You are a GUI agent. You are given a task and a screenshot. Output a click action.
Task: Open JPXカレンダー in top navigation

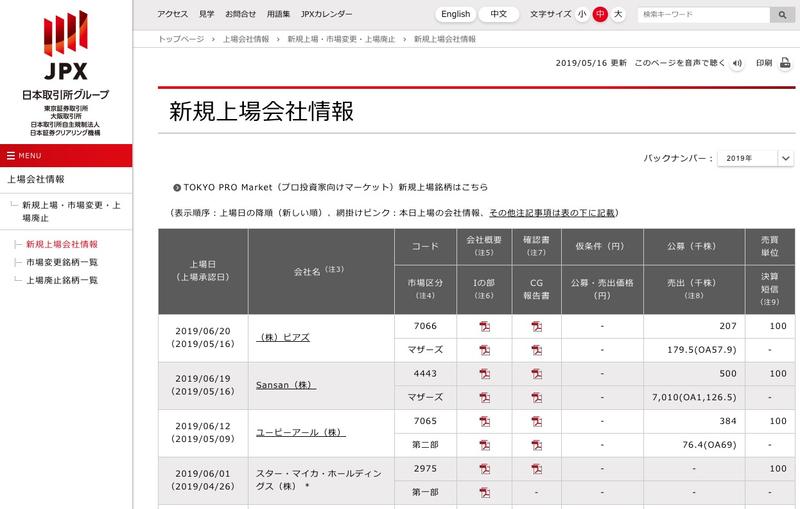pos(327,14)
